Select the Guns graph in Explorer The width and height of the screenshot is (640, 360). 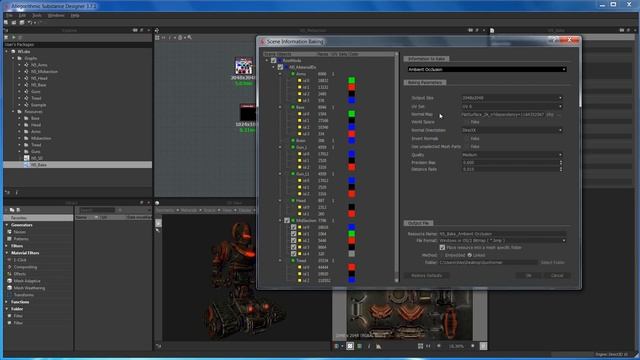36,91
